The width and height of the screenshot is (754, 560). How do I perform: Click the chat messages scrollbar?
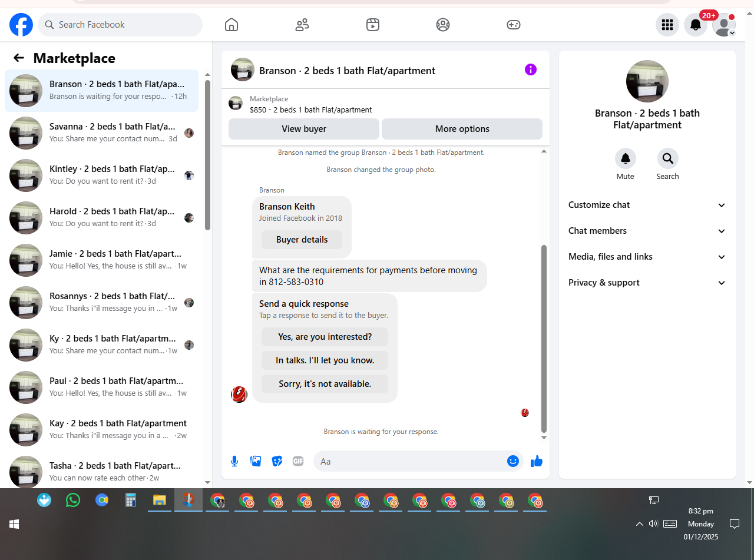544,339
